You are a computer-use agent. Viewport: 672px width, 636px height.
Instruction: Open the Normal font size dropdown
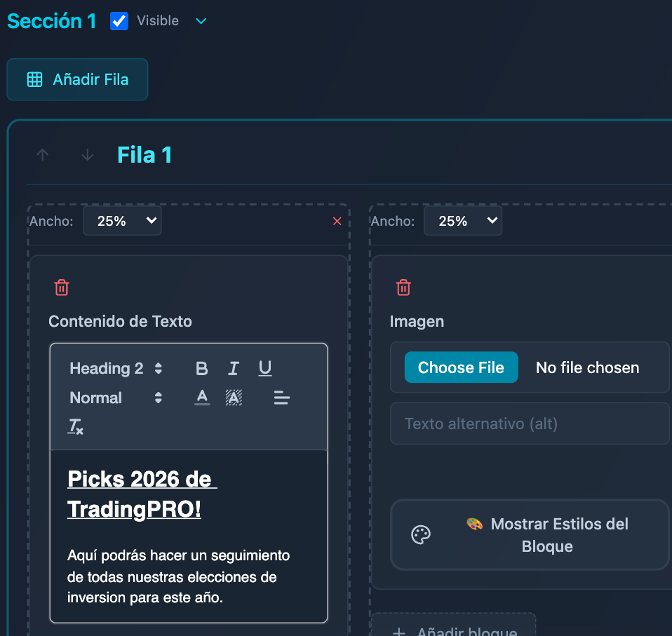[116, 398]
